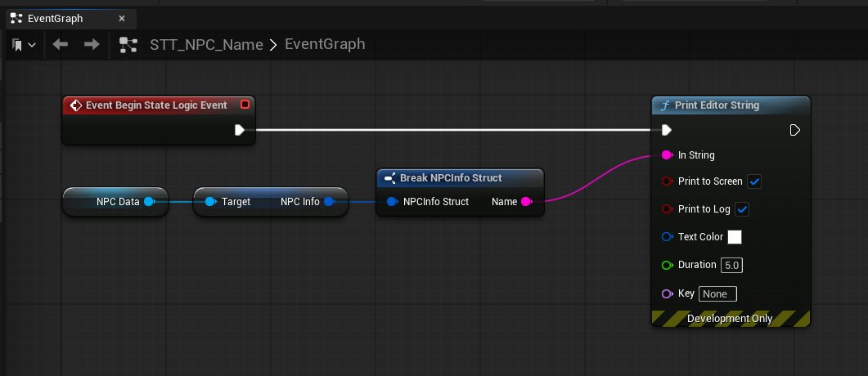Click the function icon on Print Editor String
This screenshot has height=376, width=868.
pos(665,105)
